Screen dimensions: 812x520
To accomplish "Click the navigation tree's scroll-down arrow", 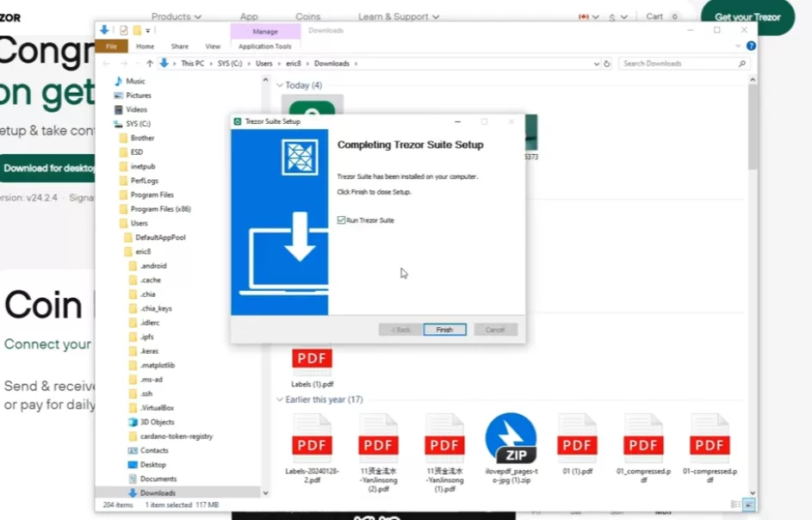I will pos(266,493).
